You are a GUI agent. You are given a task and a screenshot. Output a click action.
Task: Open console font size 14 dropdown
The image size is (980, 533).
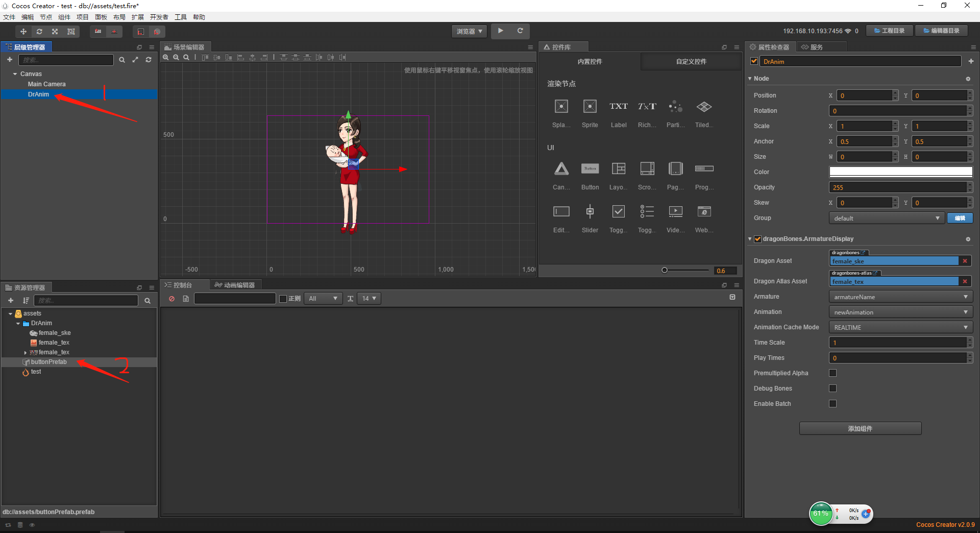tap(369, 299)
